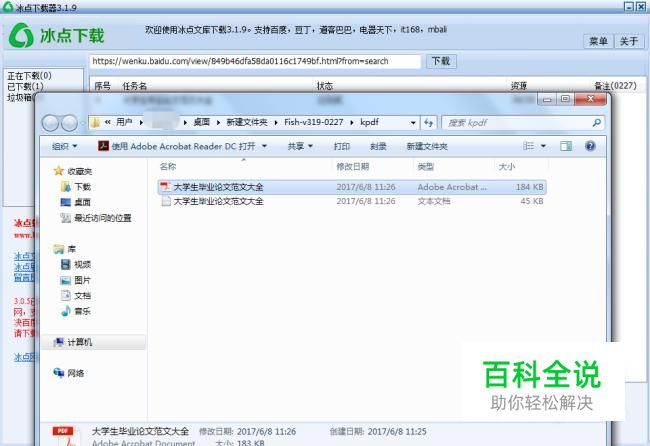Click the folder icon in address bar
This screenshot has width=650, height=446.
(x=95, y=122)
